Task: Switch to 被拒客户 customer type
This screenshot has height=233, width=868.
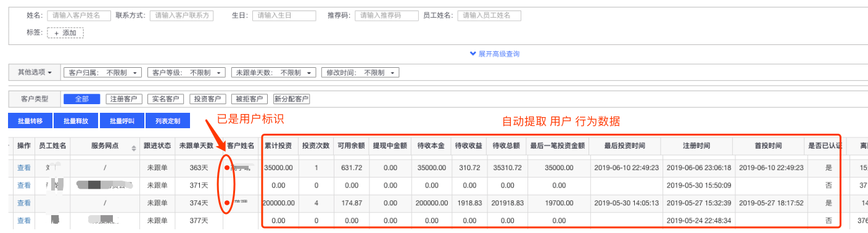Action: pyautogui.click(x=249, y=99)
